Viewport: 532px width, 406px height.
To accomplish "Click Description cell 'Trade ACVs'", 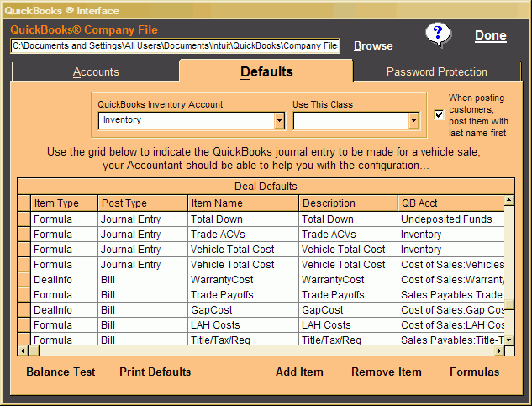I will point(348,235).
